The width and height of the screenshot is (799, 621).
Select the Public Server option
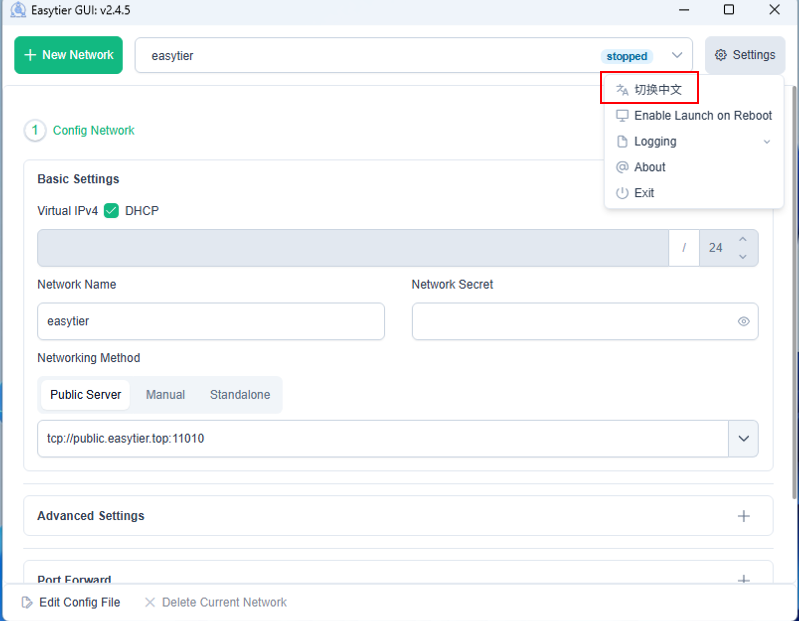coord(86,395)
